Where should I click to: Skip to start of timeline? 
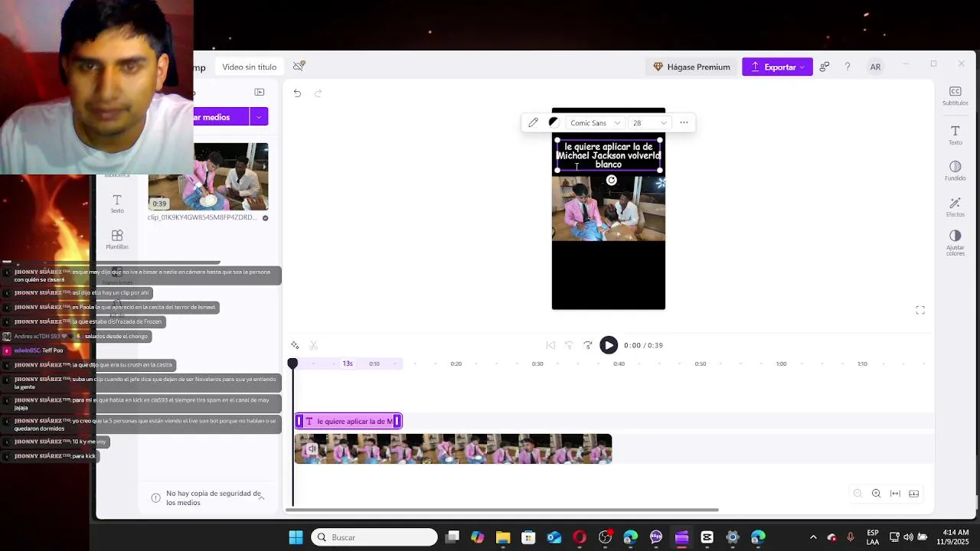pos(550,345)
